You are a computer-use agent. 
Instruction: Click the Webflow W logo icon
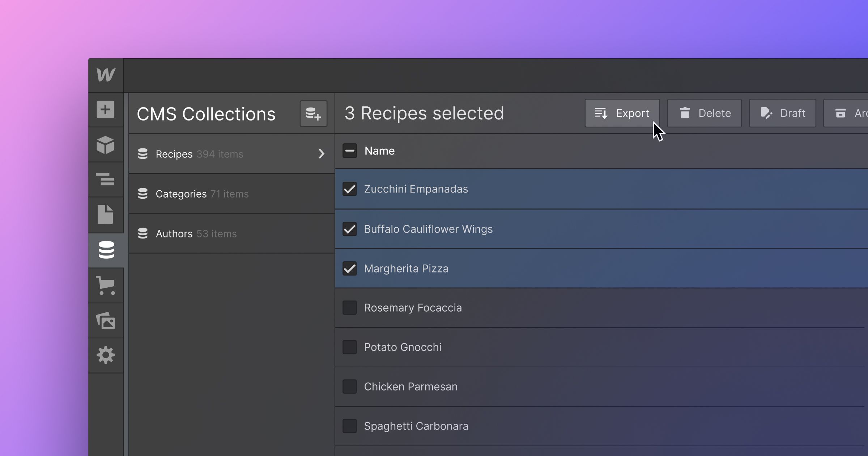point(106,75)
